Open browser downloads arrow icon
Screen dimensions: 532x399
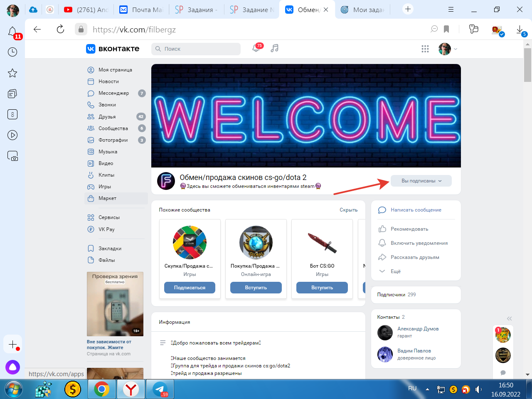[520, 29]
